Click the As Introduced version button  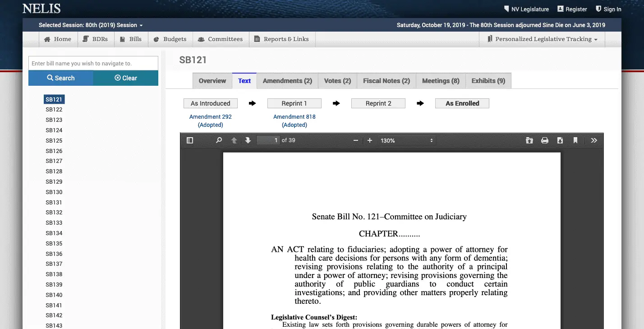[211, 103]
